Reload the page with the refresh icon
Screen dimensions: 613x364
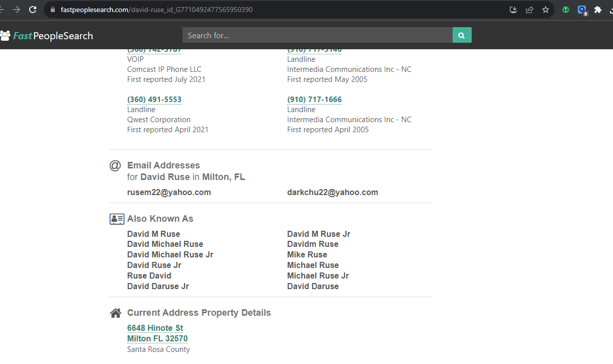(x=33, y=10)
